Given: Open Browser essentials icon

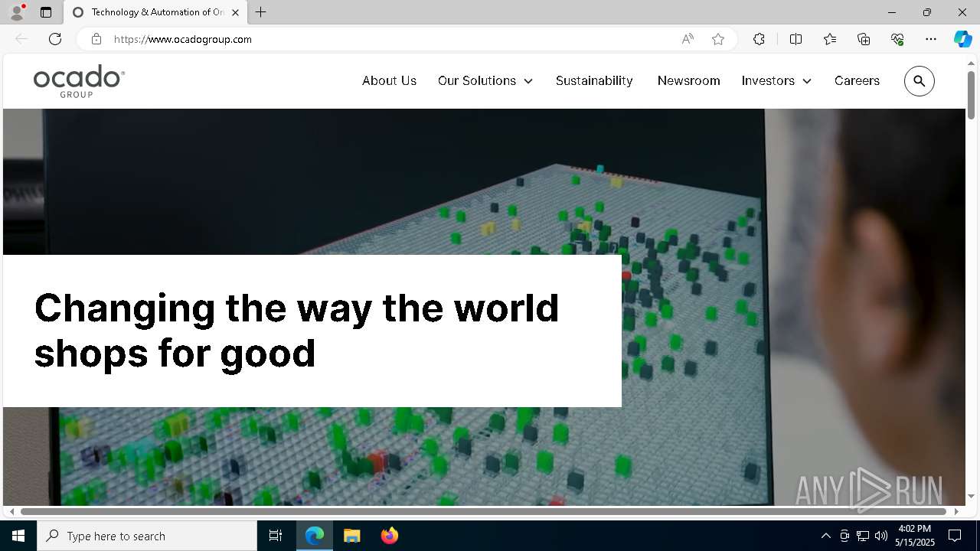Looking at the screenshot, I should pos(897,39).
